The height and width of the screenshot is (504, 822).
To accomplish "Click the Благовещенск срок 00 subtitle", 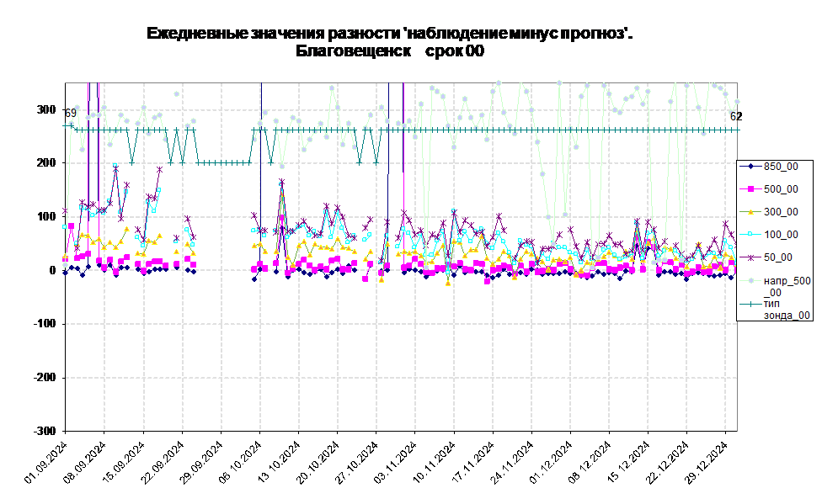I will (x=389, y=51).
